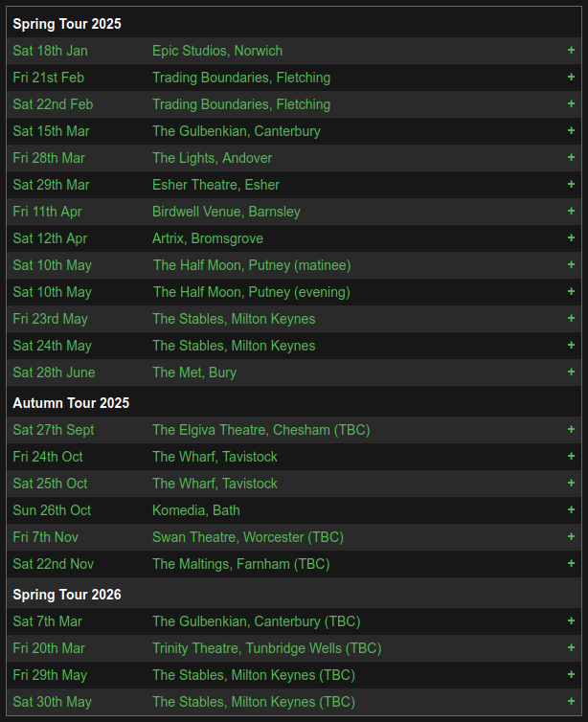Expand the Sat 22nd Feb Trading Boundaries plus icon
This screenshot has height=722, width=588.
[x=571, y=103]
